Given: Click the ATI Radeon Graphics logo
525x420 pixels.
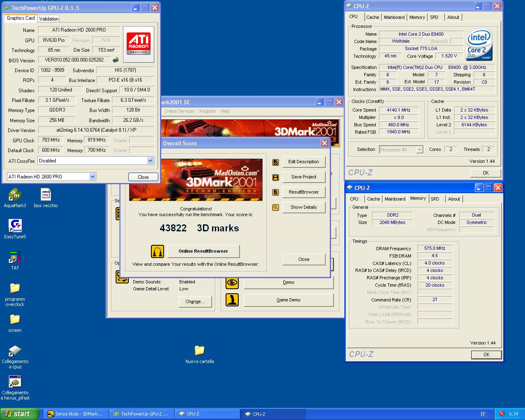Looking at the screenshot, I should pyautogui.click(x=139, y=44).
